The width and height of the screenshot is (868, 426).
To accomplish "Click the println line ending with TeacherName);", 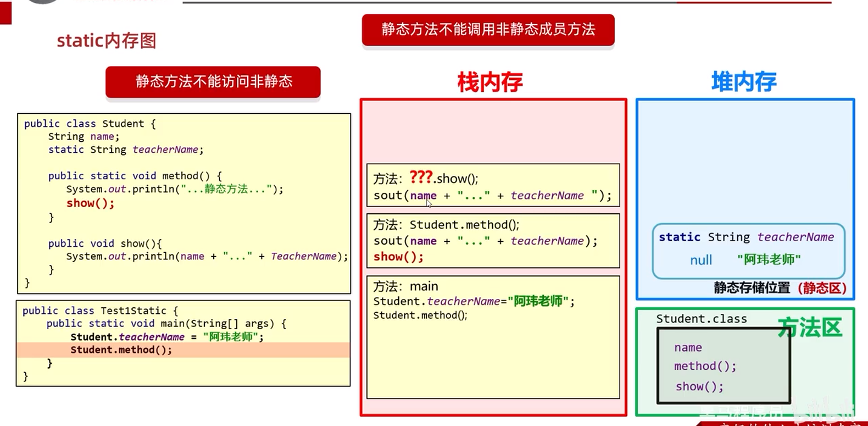I will click(207, 256).
